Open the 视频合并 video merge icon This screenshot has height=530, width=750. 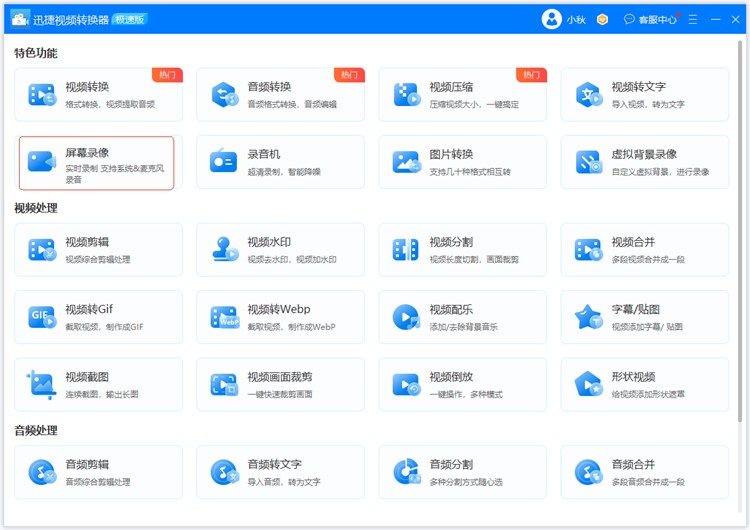click(x=588, y=250)
